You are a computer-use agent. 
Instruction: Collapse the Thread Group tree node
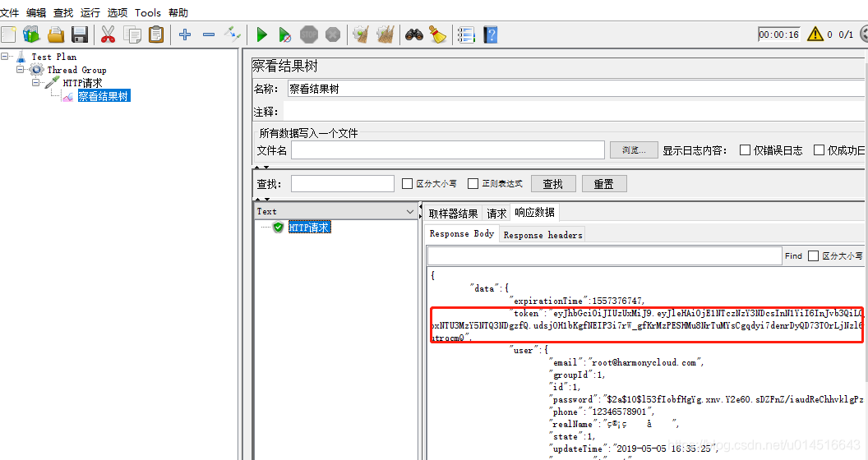point(21,70)
